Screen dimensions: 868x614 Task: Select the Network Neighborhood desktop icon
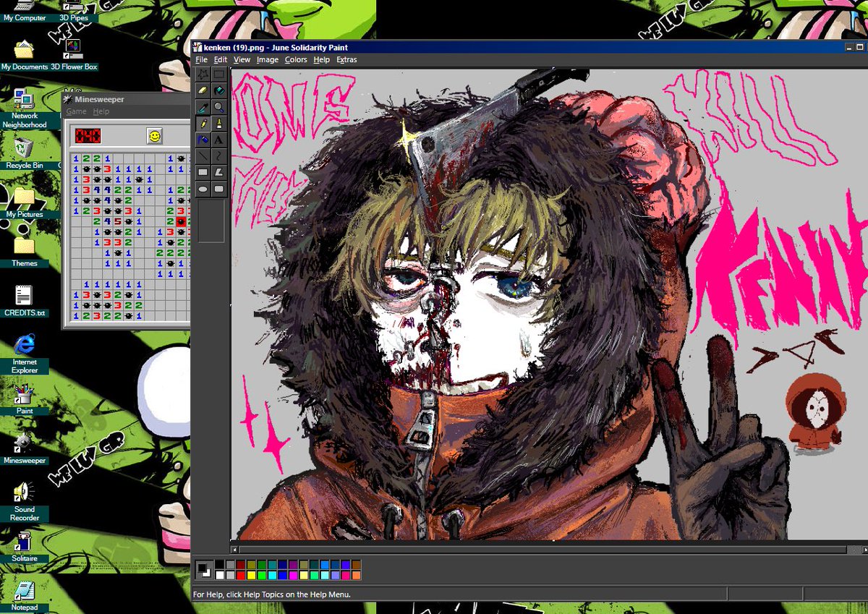pyautogui.click(x=24, y=108)
